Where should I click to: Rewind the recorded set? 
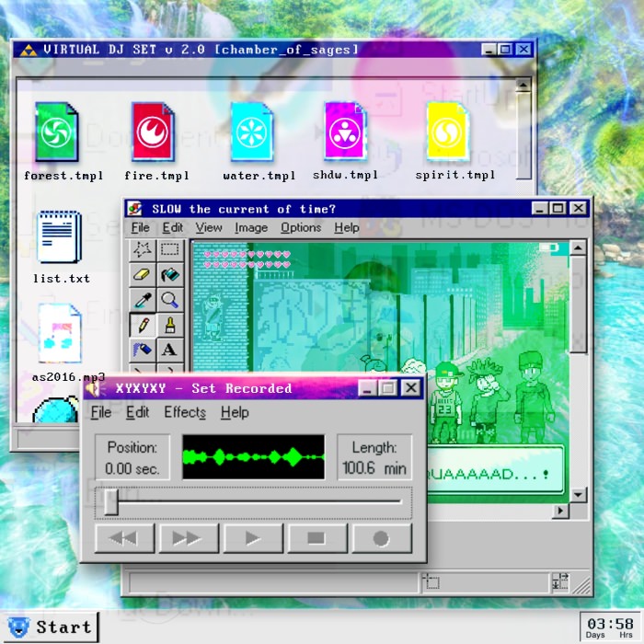pos(124,538)
